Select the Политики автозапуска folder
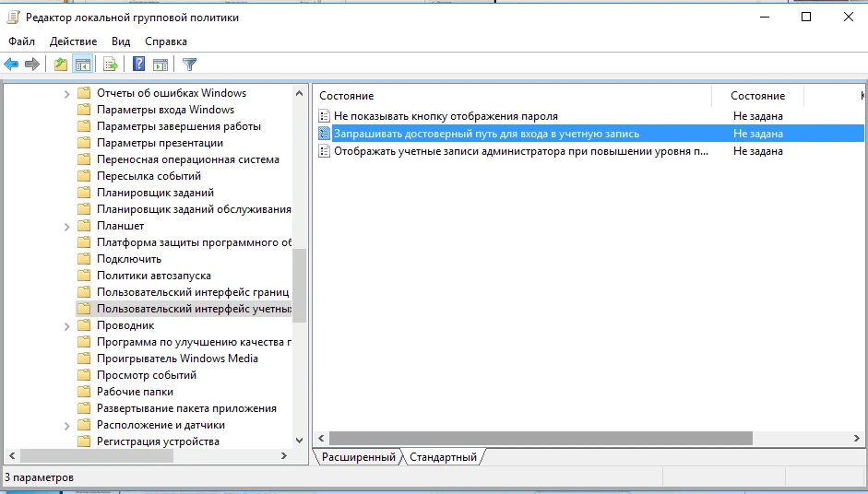This screenshot has width=868, height=494. click(154, 276)
